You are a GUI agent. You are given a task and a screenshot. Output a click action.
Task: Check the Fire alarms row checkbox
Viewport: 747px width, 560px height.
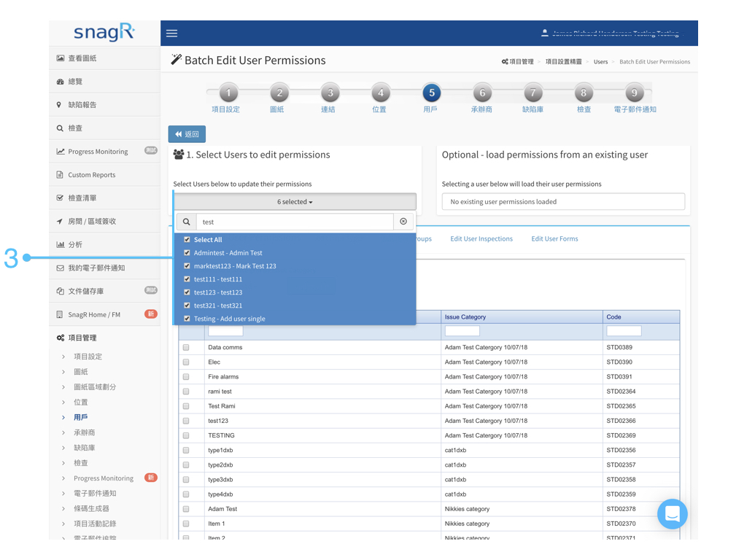pos(186,377)
